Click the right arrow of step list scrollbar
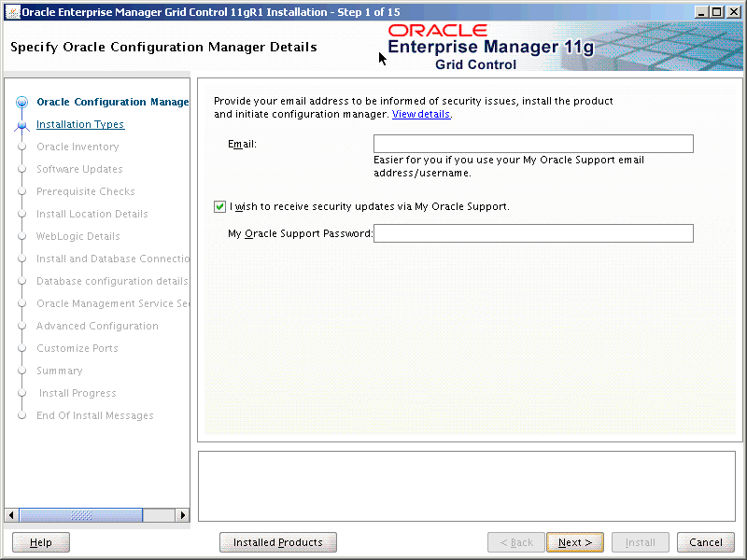Viewport: 747px width, 560px height. pyautogui.click(x=182, y=515)
